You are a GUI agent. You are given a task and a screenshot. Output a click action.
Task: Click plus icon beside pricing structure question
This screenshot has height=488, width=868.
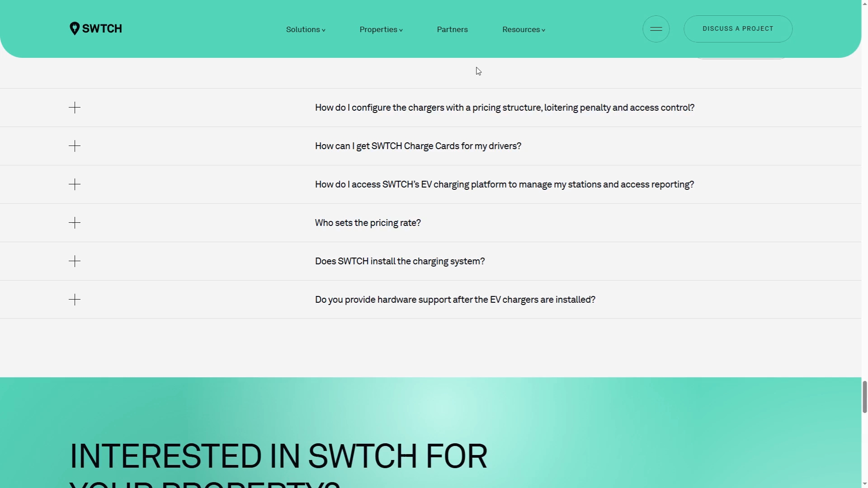(75, 108)
